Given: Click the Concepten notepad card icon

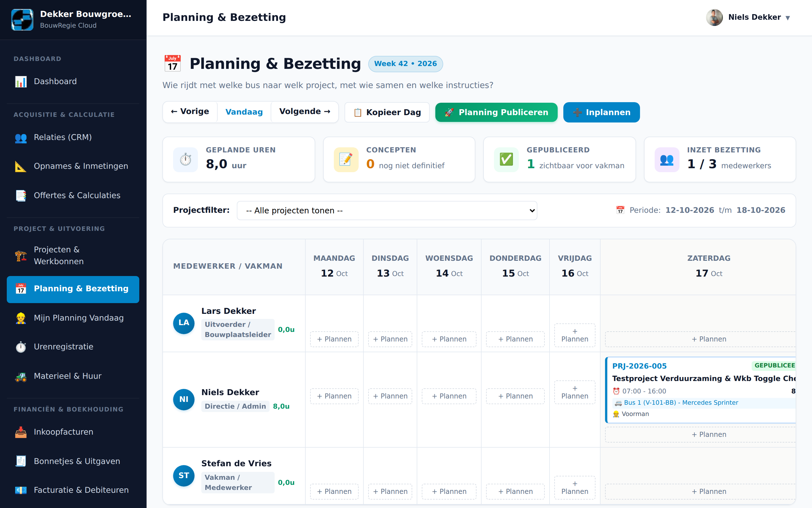Looking at the screenshot, I should [346, 159].
